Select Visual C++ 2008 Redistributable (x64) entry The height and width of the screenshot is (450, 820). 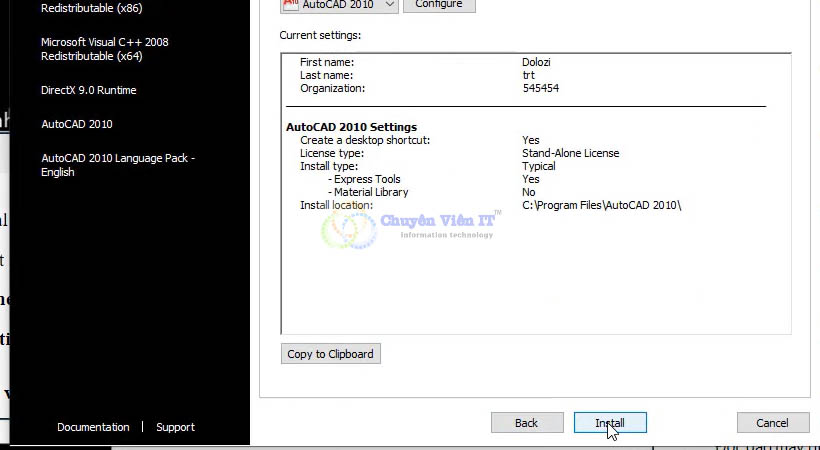[104, 49]
